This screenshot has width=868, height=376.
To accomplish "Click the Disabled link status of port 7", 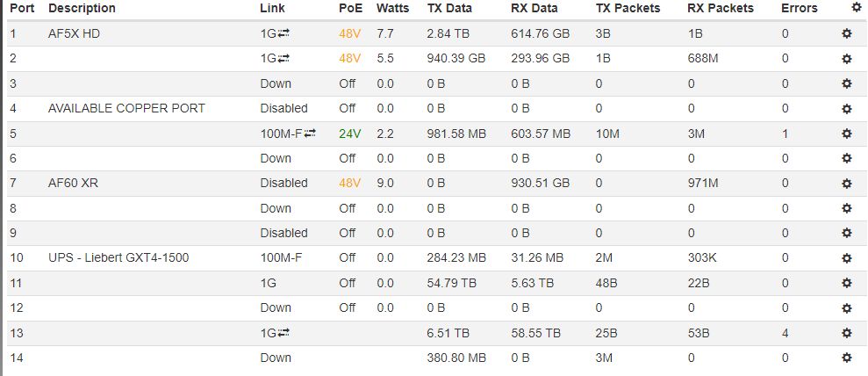I will (283, 183).
